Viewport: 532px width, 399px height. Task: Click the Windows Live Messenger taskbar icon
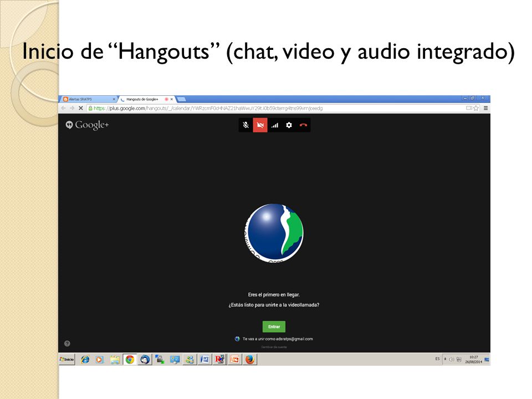click(190, 359)
